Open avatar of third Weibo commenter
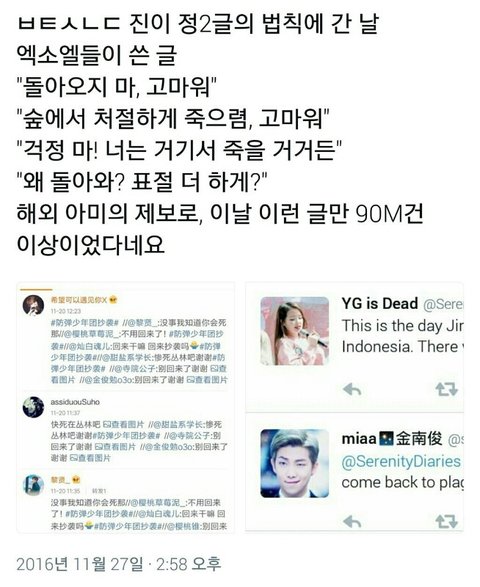480x587 pixels. [33, 485]
